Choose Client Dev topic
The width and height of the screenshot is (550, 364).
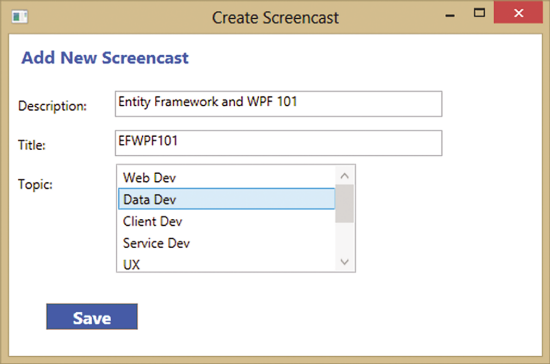click(227, 221)
